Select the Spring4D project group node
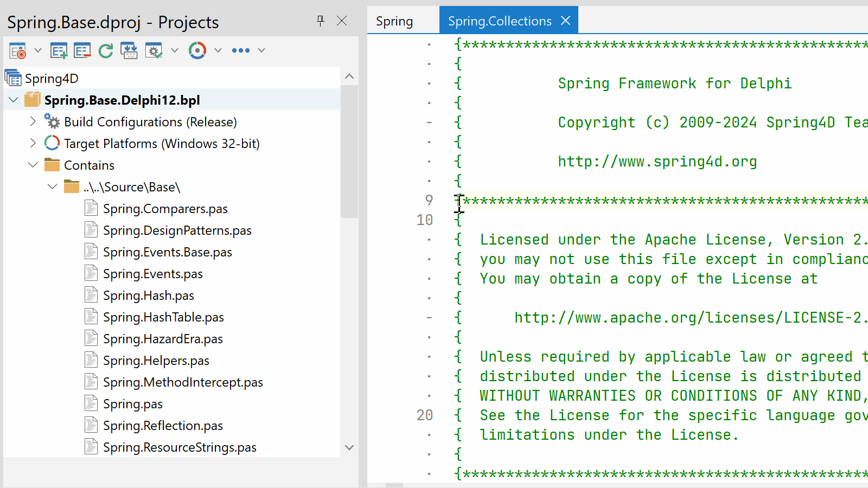The width and height of the screenshot is (868, 488). [x=52, y=79]
